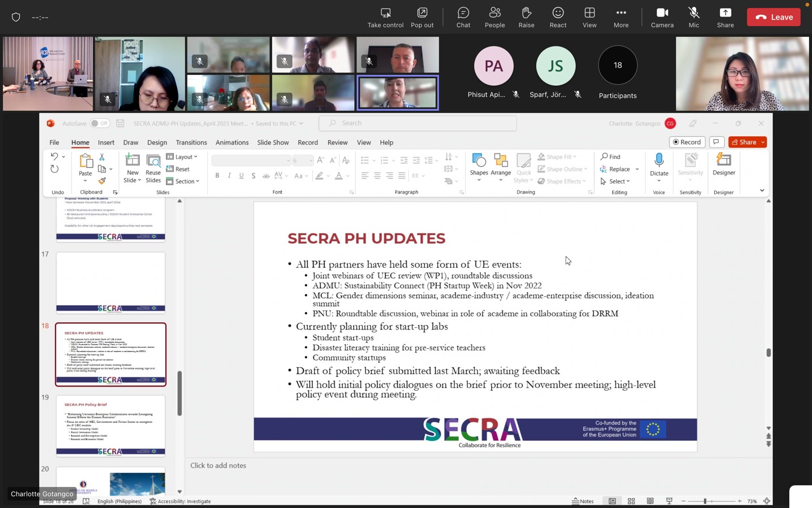Change the meeting View layout
812x508 pixels.
[x=589, y=17]
